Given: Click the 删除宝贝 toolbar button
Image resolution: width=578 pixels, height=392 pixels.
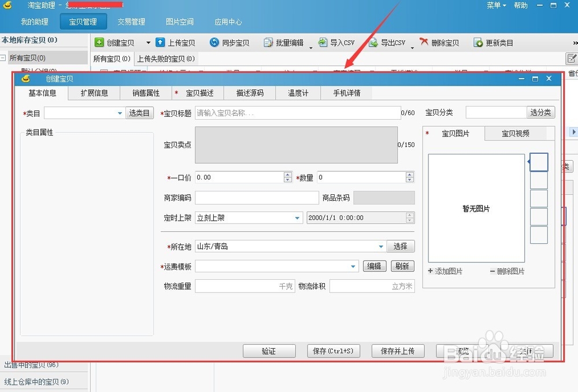Looking at the screenshot, I should (x=439, y=43).
